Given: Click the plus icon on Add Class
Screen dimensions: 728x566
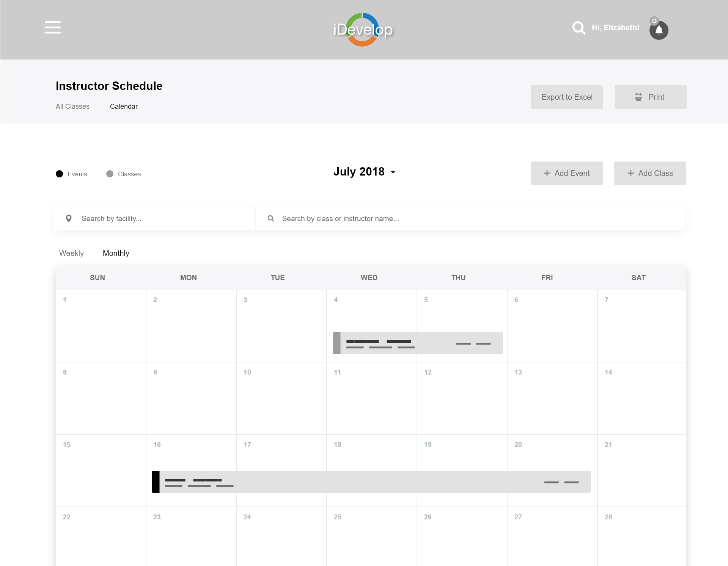Looking at the screenshot, I should [631, 173].
